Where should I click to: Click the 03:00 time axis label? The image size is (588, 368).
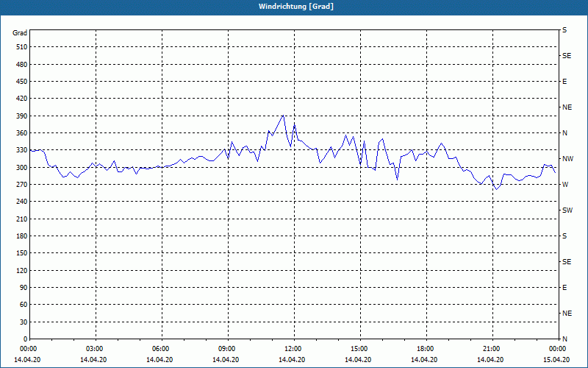[x=94, y=349]
